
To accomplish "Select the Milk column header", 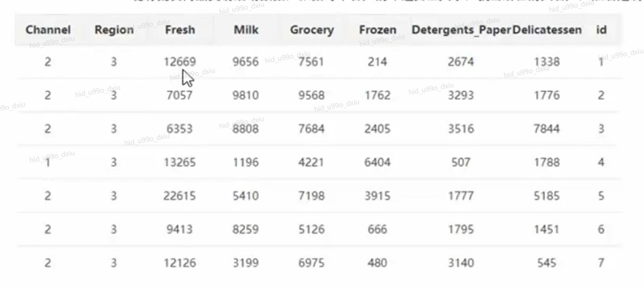I will tap(246, 30).
